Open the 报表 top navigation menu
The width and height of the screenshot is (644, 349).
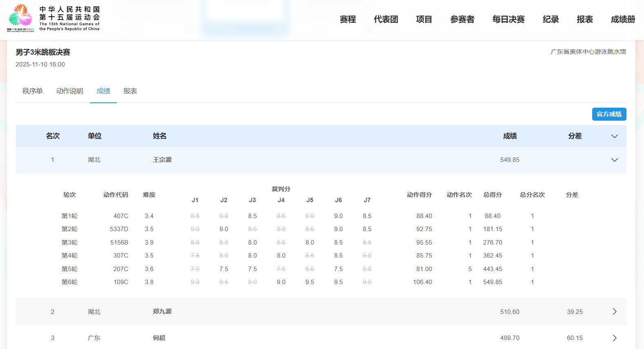(584, 19)
